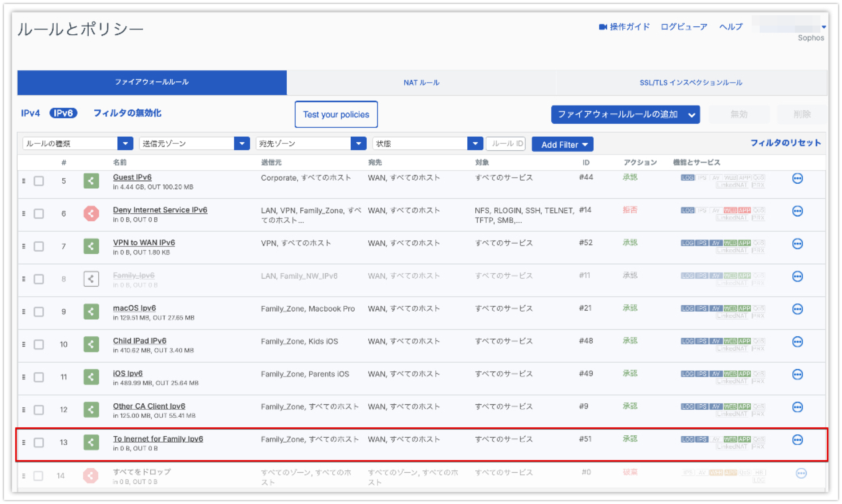Open more options menu for macOS Ipv6
Image resolution: width=842 pixels, height=504 pixels.
pyautogui.click(x=797, y=309)
